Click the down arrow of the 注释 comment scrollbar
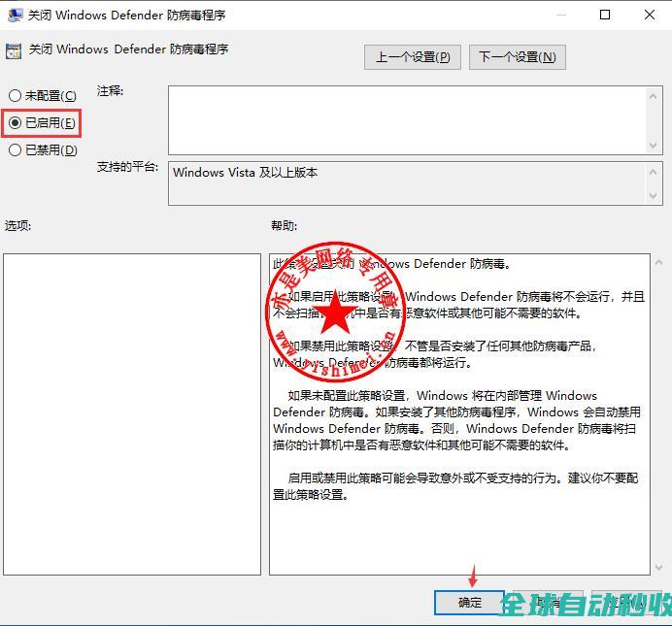This screenshot has height=626, width=672. point(654,146)
